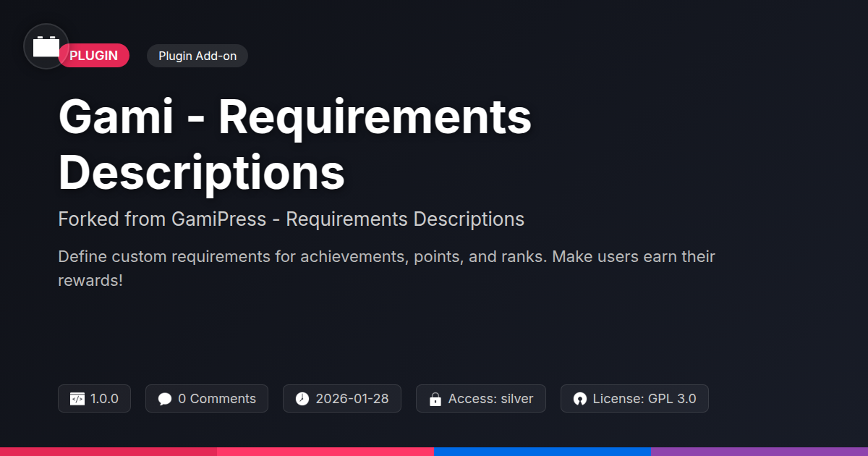Click the title Gami - Requirements Descriptions
This screenshot has height=456, width=868.
pyautogui.click(x=295, y=145)
